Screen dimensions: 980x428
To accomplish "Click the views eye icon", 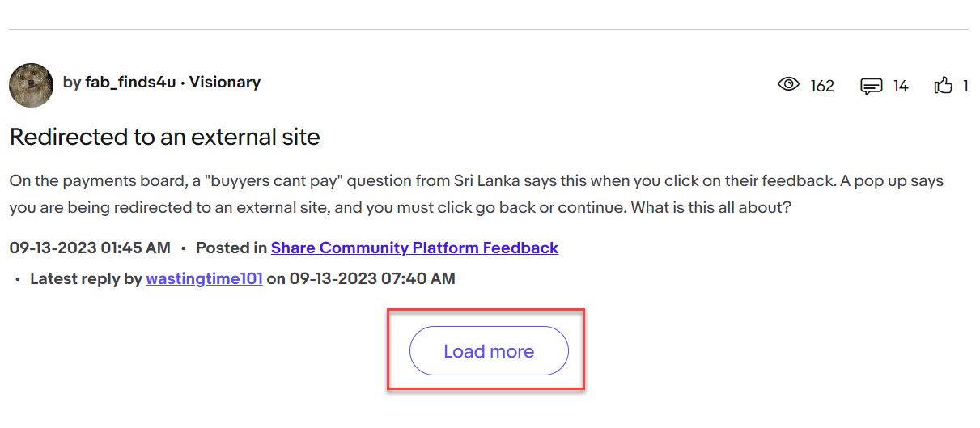I will click(788, 84).
